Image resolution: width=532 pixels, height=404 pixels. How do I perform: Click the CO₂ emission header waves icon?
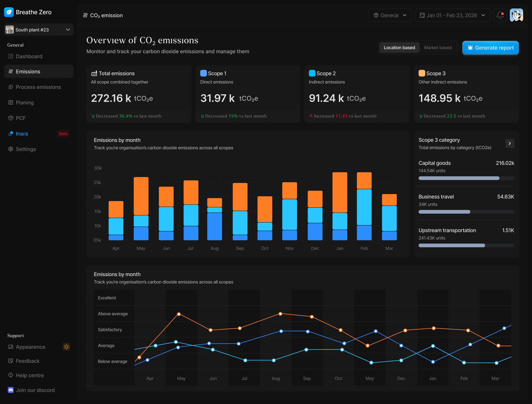85,15
